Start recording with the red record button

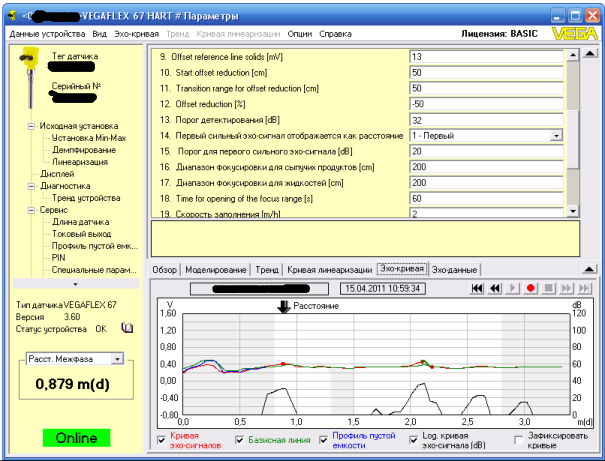(531, 288)
